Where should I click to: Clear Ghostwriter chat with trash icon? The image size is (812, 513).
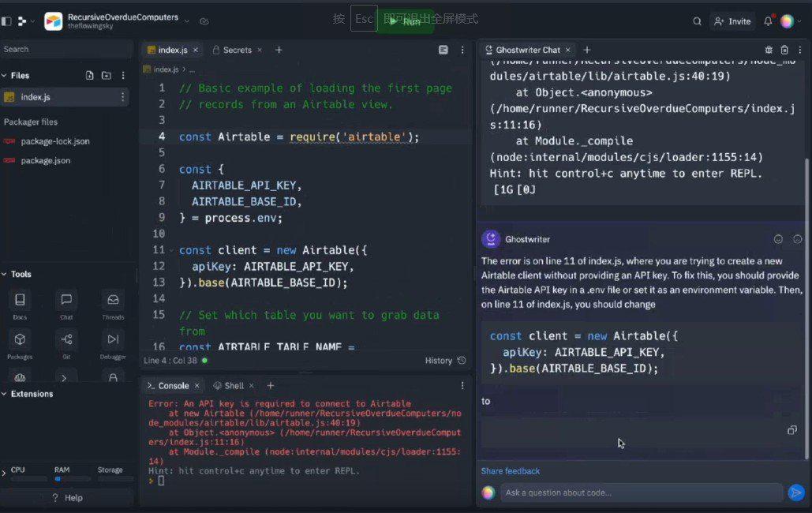coord(784,51)
